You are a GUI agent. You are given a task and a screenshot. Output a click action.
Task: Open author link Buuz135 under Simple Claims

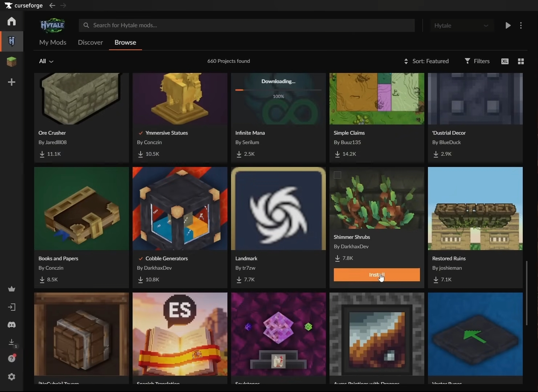point(351,142)
